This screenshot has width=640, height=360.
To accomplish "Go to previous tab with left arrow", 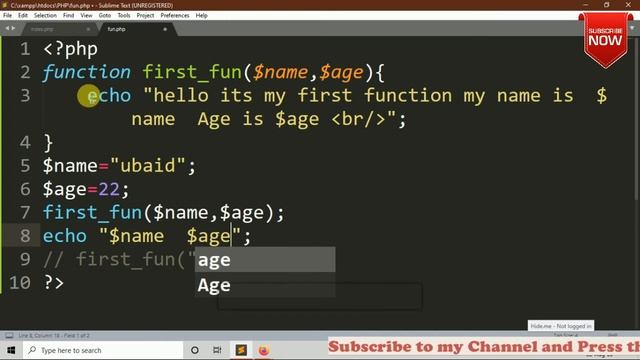I will tap(7, 28).
